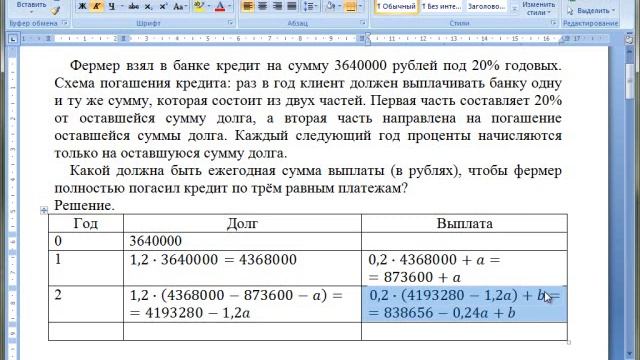Click the empty bottom row Долг cell
The width and height of the screenshot is (640, 360).
tap(242, 331)
